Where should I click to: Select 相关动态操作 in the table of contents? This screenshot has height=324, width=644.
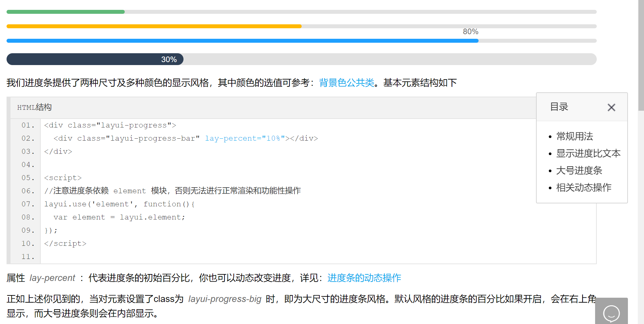[584, 188]
